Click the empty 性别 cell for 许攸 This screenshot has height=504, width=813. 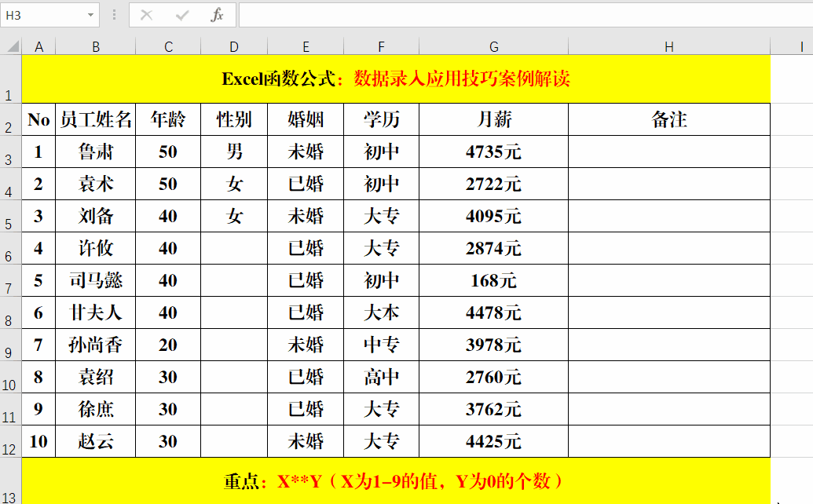pyautogui.click(x=234, y=248)
